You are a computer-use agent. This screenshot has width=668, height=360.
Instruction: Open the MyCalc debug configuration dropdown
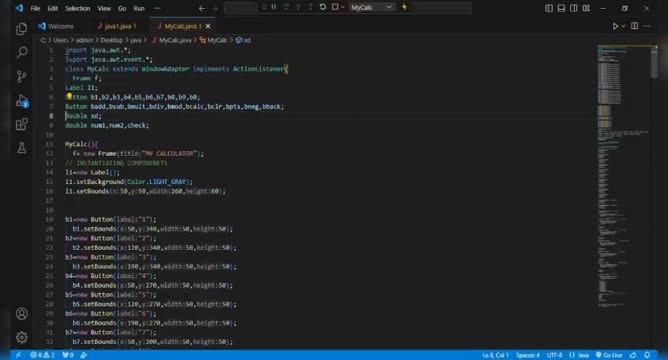371,7
